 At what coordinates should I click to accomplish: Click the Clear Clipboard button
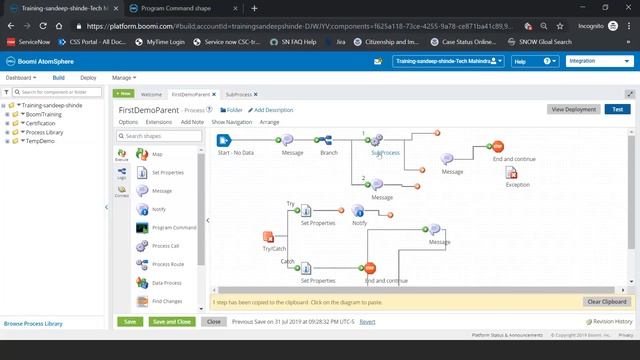pos(607,302)
